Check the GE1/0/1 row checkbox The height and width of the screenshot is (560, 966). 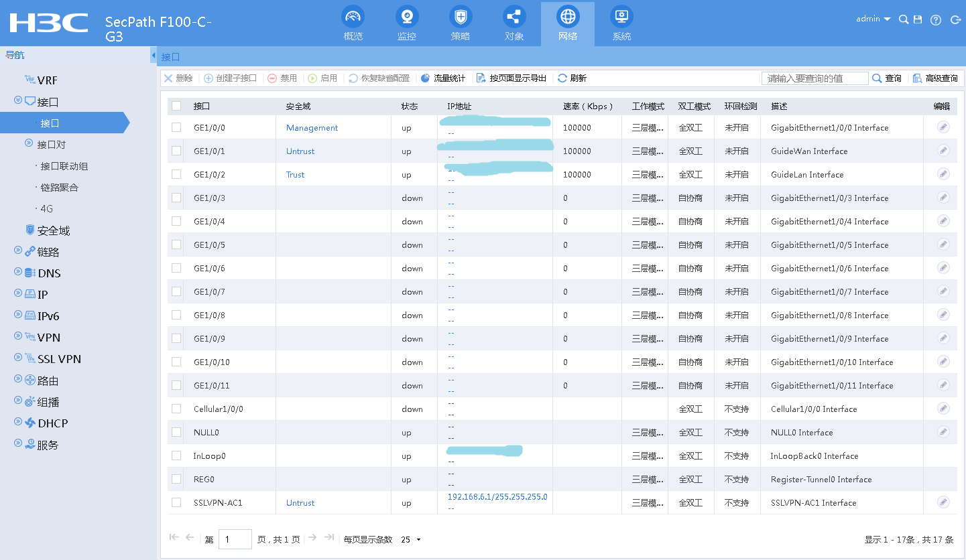(176, 151)
